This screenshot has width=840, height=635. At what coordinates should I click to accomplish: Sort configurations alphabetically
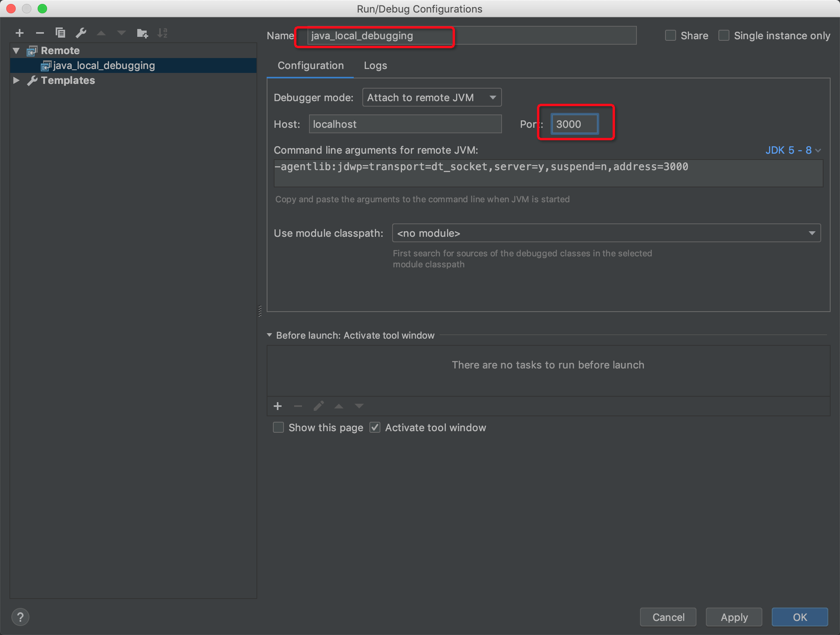pos(162,33)
